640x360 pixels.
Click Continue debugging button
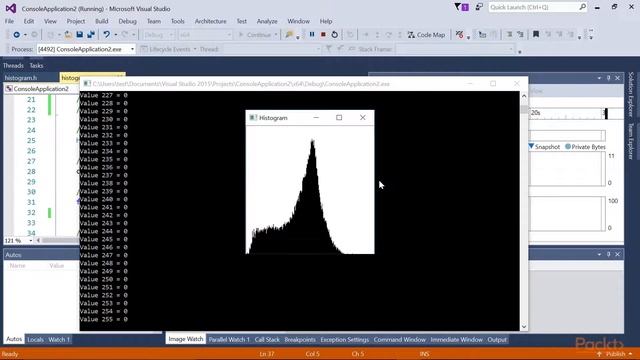pyautogui.click(x=255, y=35)
